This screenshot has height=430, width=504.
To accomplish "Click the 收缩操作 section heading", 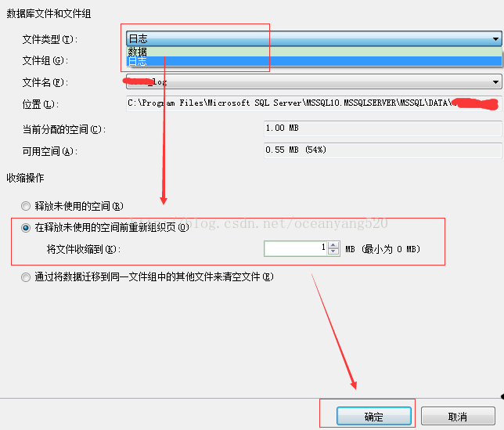I will (25, 178).
